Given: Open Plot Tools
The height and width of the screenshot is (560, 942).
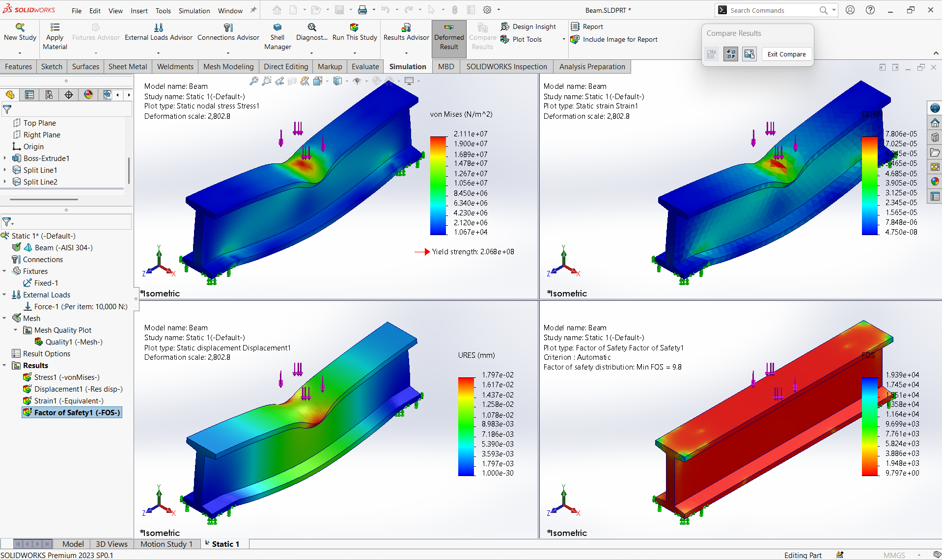Looking at the screenshot, I should [x=521, y=39].
